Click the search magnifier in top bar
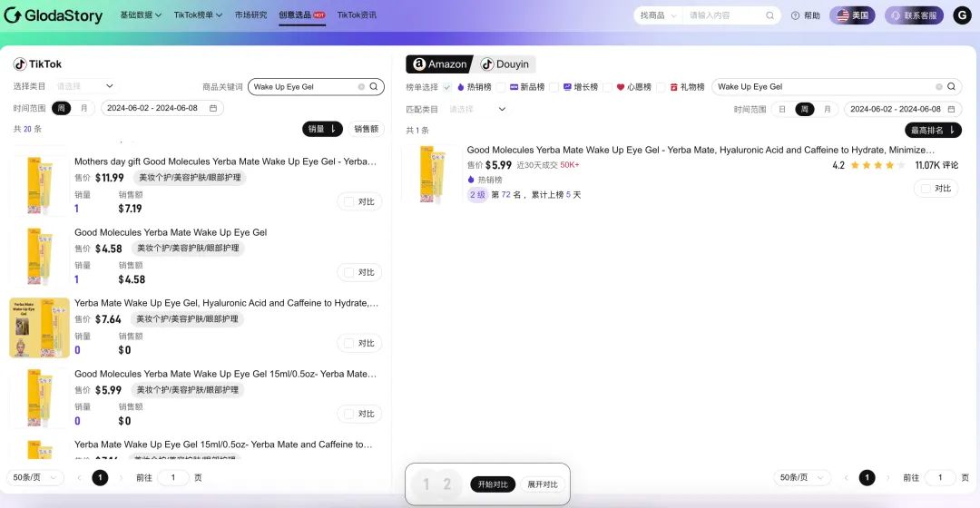The image size is (980, 508). [770, 15]
